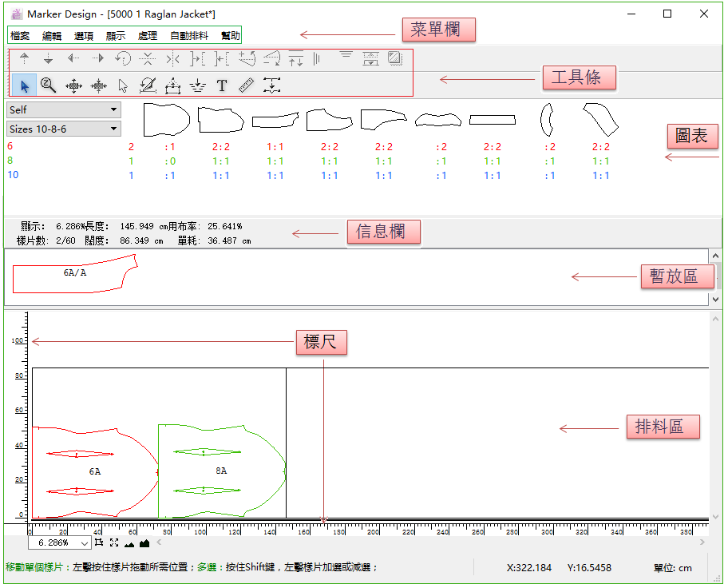Click the holding area scroll-down arrow
The image size is (728, 588).
click(x=714, y=298)
